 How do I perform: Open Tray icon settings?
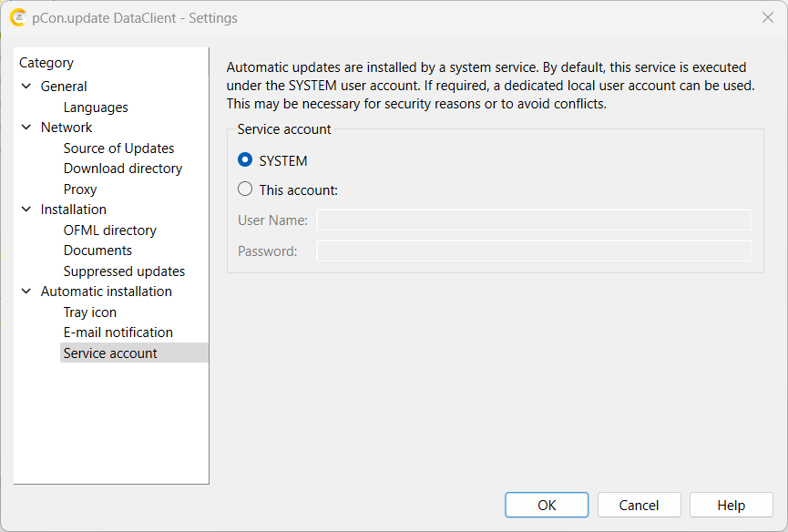90,312
